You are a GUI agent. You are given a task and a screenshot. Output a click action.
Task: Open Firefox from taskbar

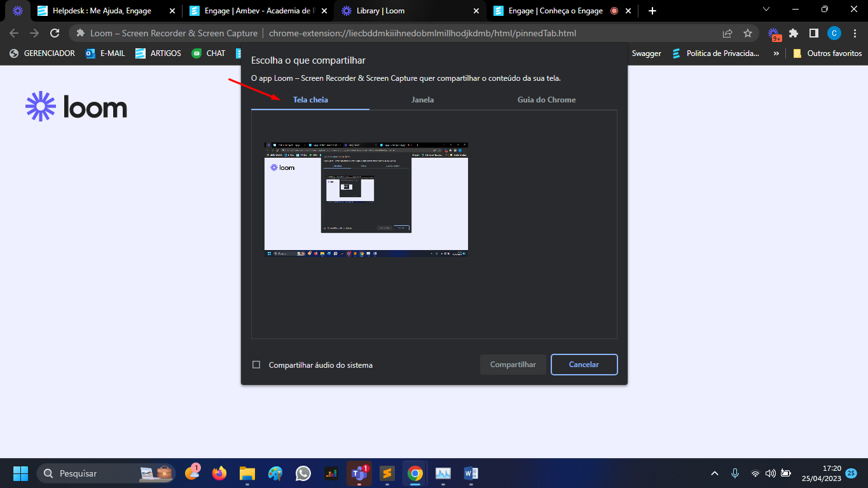(x=219, y=473)
